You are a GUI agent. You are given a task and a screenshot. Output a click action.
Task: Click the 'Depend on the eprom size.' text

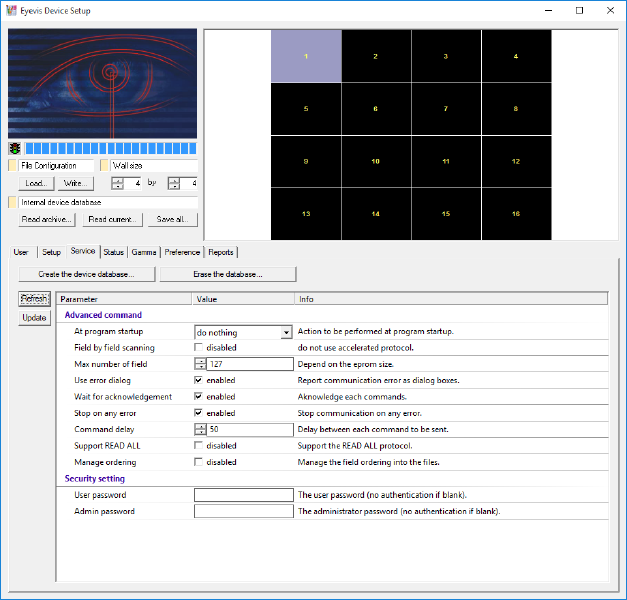coord(345,364)
